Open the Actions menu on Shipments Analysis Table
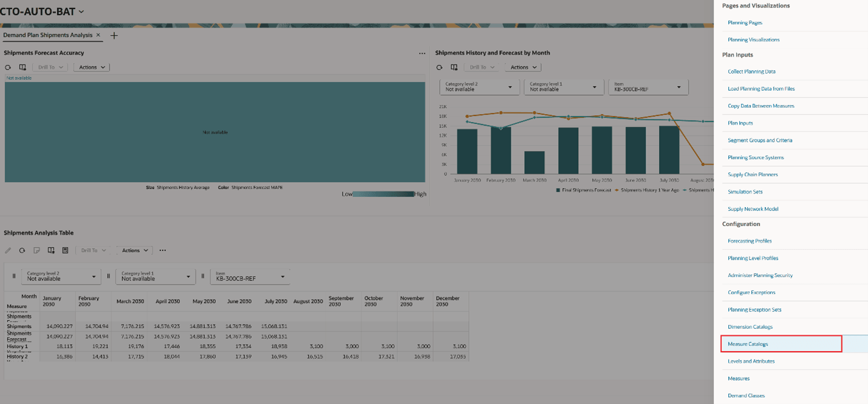 point(134,250)
